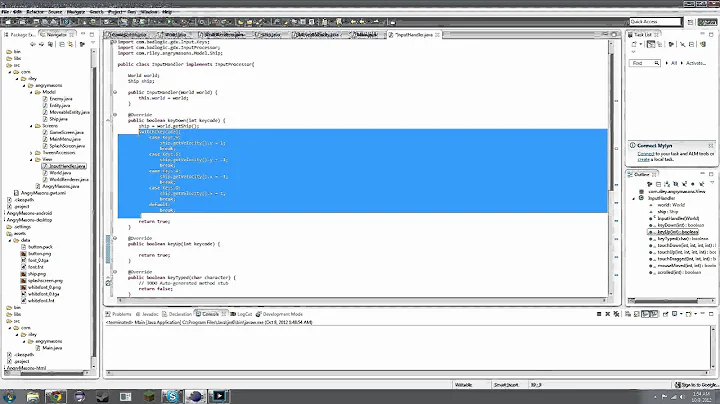
Task: Open the Declaration tab
Action: click(x=177, y=314)
